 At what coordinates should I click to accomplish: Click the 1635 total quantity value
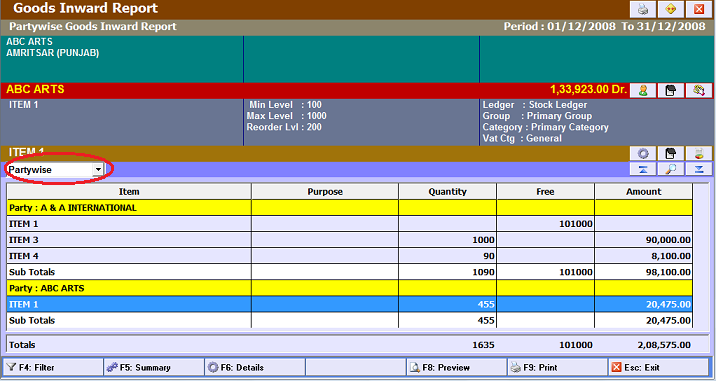[483, 345]
